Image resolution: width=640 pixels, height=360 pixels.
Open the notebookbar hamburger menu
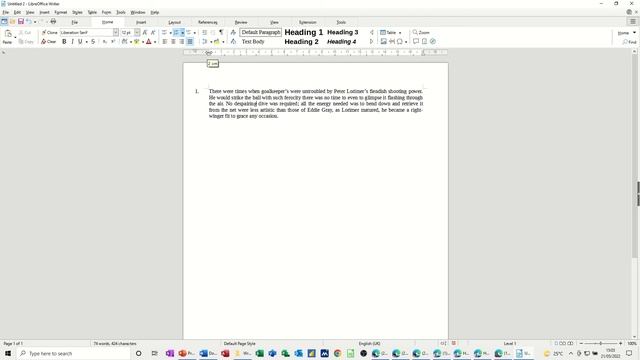click(x=633, y=22)
